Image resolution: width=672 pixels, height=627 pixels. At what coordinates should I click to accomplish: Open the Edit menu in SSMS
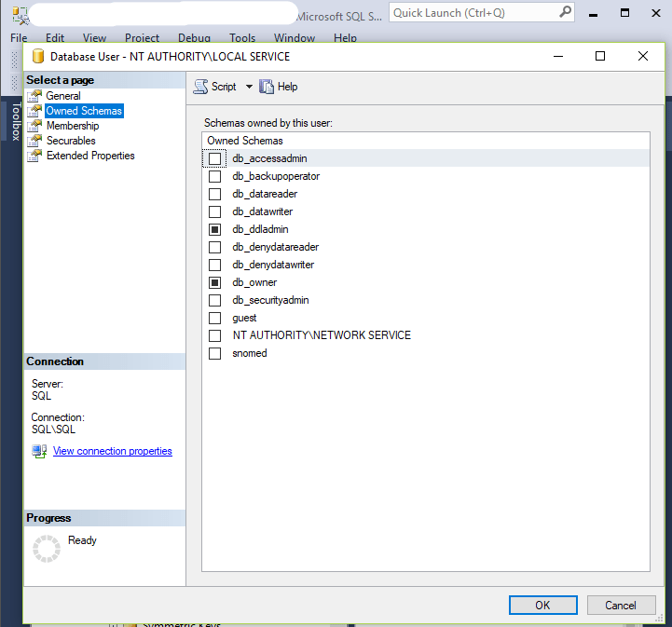pos(55,37)
